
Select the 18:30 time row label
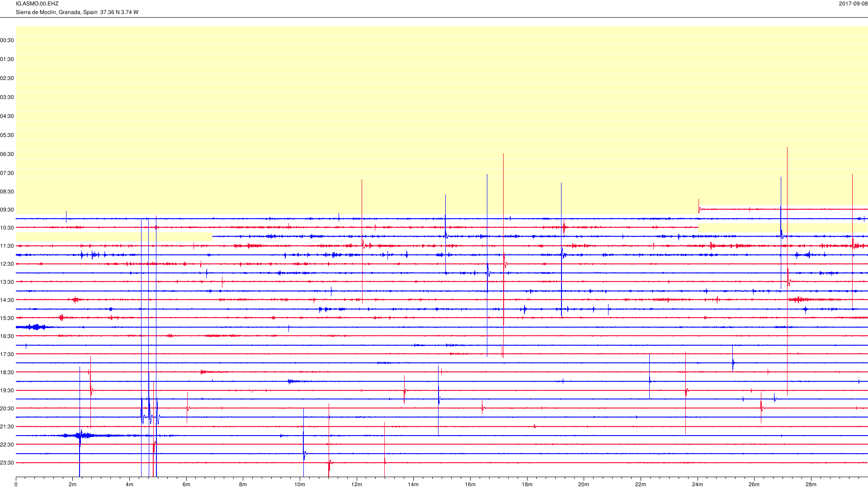pos(7,372)
